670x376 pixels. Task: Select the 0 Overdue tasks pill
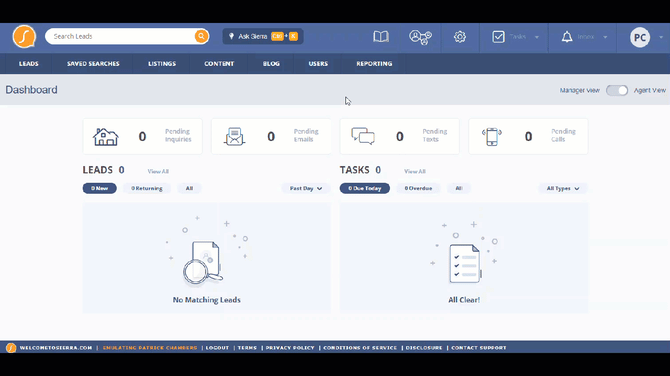[418, 188]
